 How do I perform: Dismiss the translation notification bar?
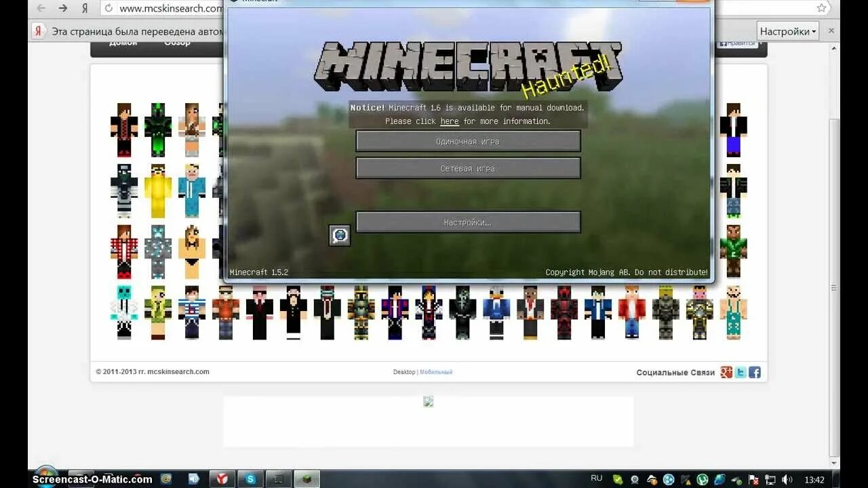coord(831,31)
